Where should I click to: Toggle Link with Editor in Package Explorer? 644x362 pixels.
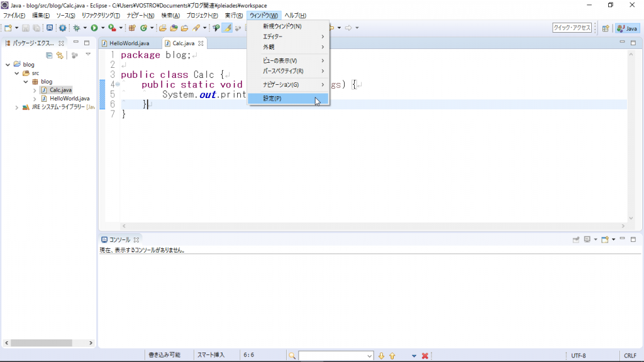pyautogui.click(x=60, y=55)
